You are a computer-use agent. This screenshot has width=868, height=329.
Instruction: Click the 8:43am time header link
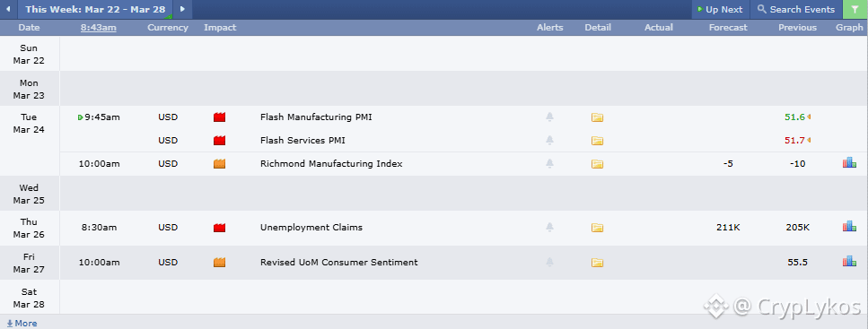[x=99, y=28]
